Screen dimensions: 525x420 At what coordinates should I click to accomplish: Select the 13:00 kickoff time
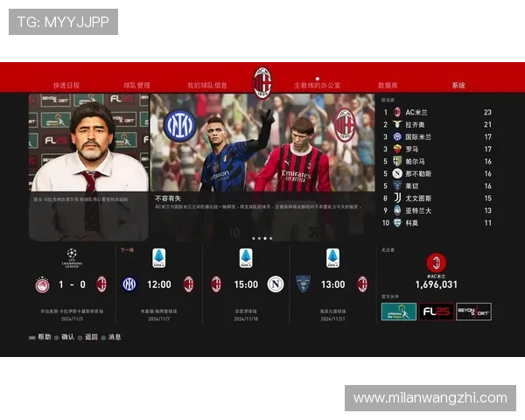pyautogui.click(x=332, y=284)
